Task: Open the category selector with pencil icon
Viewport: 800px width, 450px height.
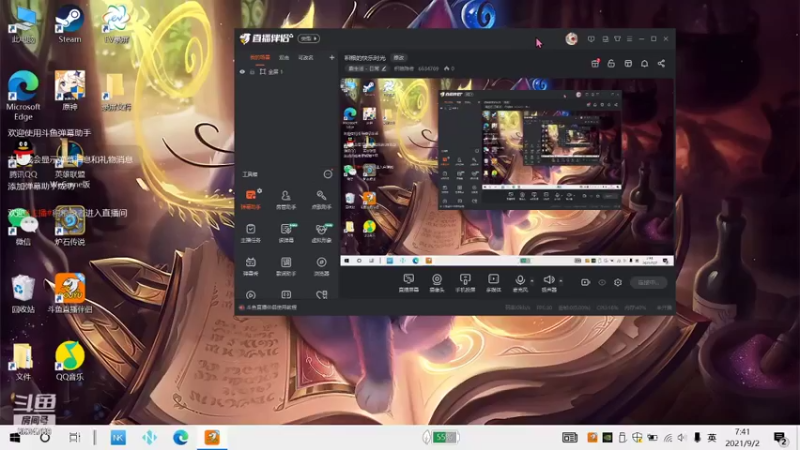Action: coord(367,68)
